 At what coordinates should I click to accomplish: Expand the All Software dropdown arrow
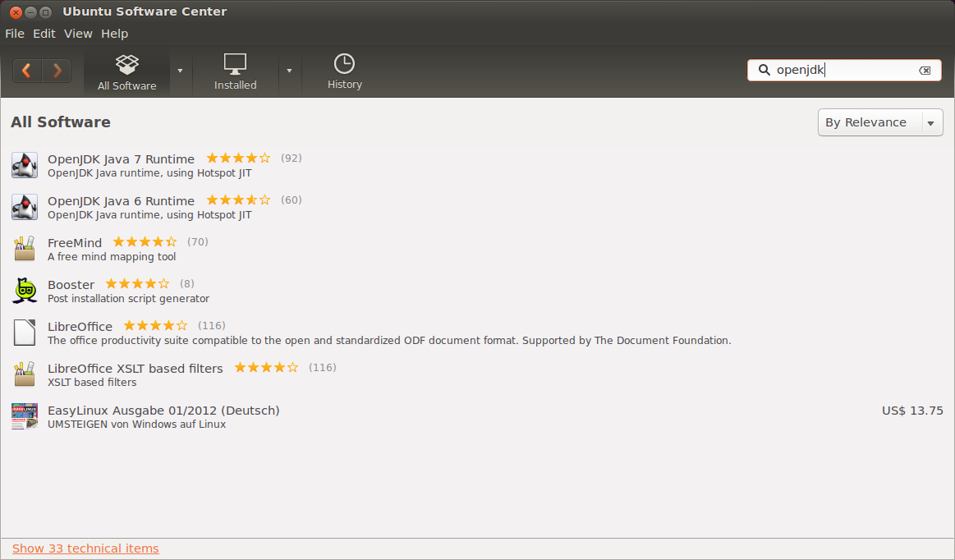(x=180, y=71)
